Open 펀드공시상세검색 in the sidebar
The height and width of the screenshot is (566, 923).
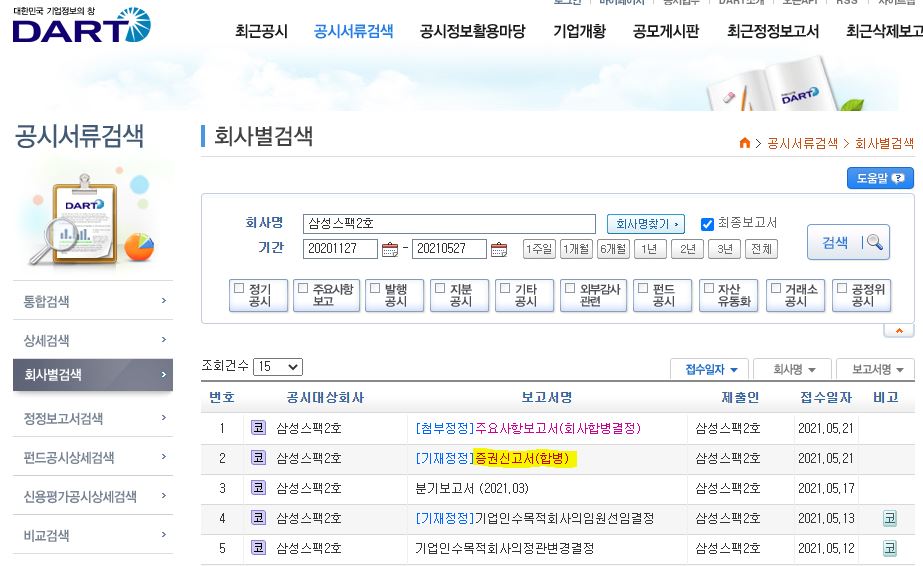point(93,457)
